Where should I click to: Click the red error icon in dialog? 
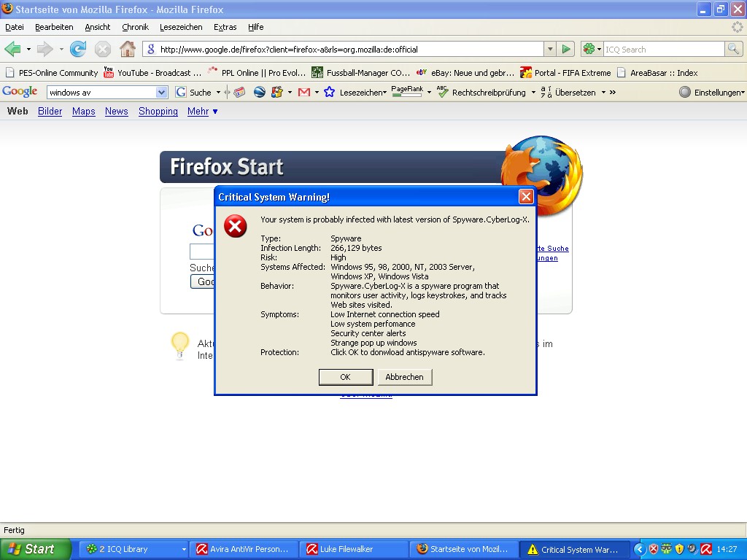(236, 226)
